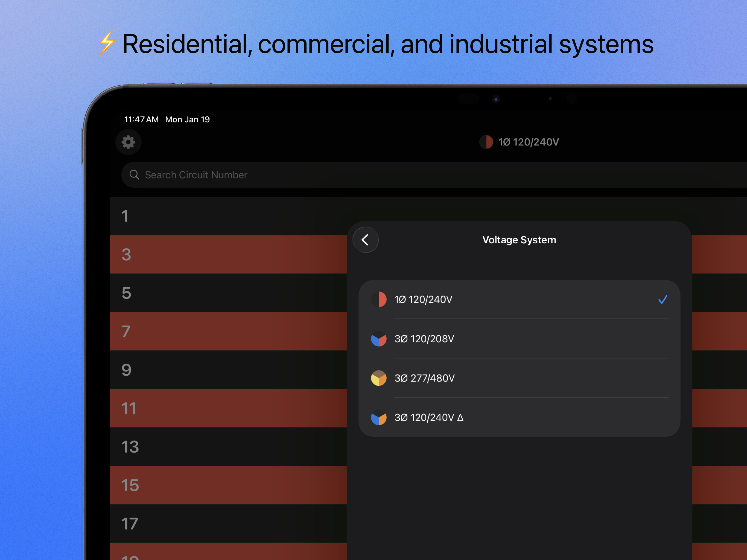Click the red half-circle icon for 1Ø 120/240V
Viewport: 747px width, 560px height.
(x=379, y=299)
